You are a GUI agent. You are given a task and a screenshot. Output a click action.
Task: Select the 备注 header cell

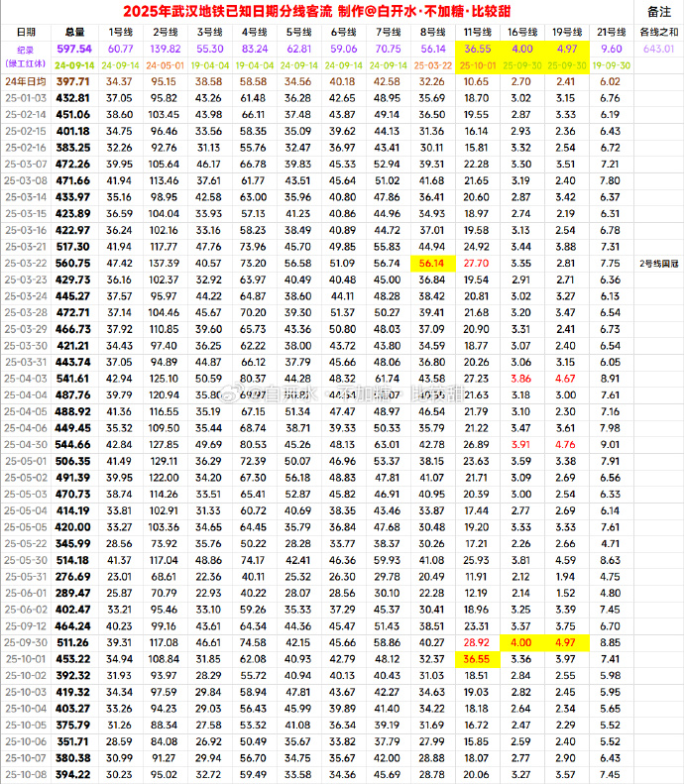tap(658, 12)
